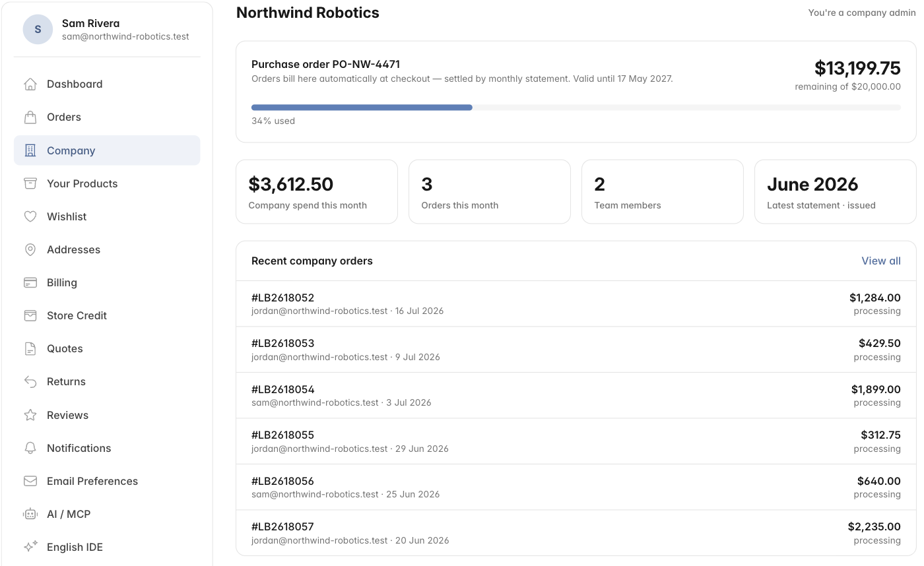Open the AI / MCP page
The width and height of the screenshot is (924, 566).
107,514
